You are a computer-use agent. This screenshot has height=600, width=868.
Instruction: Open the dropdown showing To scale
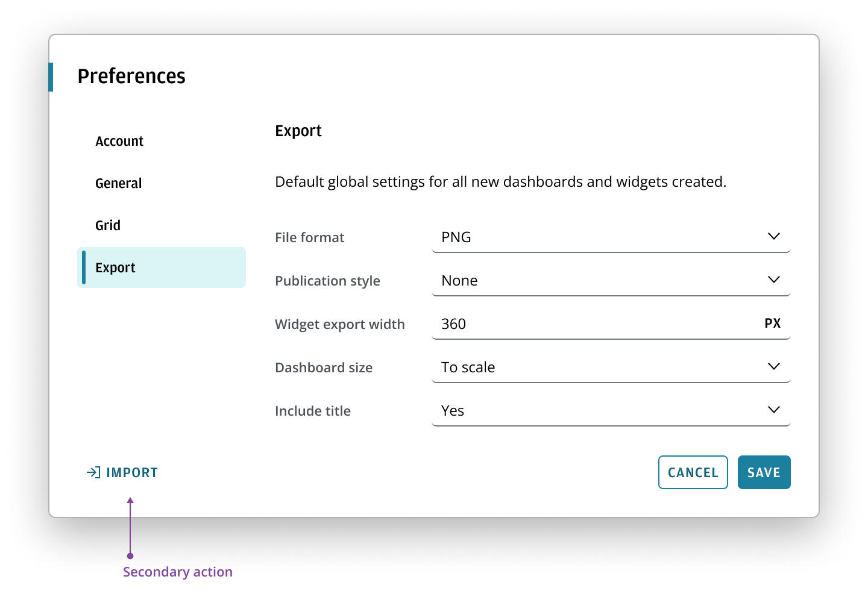click(603, 367)
